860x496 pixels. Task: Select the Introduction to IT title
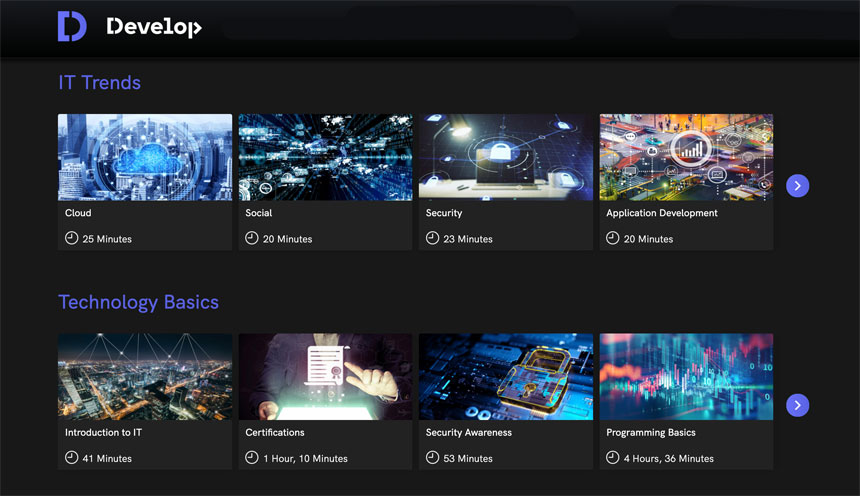click(105, 433)
